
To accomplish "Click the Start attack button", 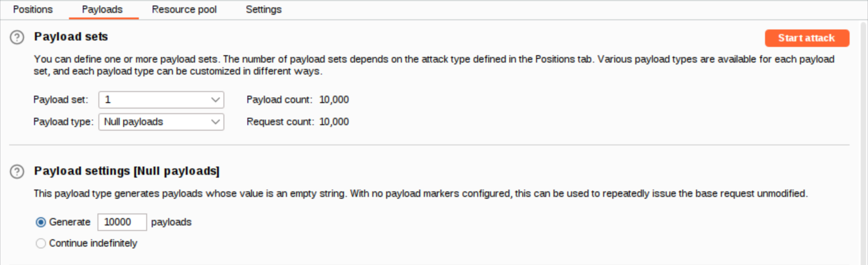I will pyautogui.click(x=807, y=38).
